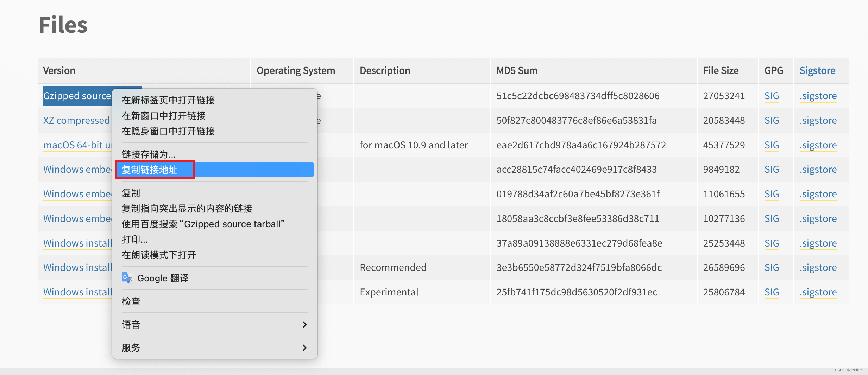The height and width of the screenshot is (375, 868).
Task: Click MD5 sum 019788d34af2c60a7be45bf8273e361f
Action: point(578,194)
